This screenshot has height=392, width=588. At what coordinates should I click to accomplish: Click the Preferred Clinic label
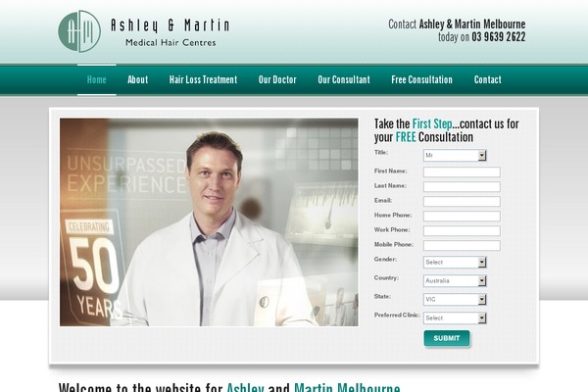[397, 316]
